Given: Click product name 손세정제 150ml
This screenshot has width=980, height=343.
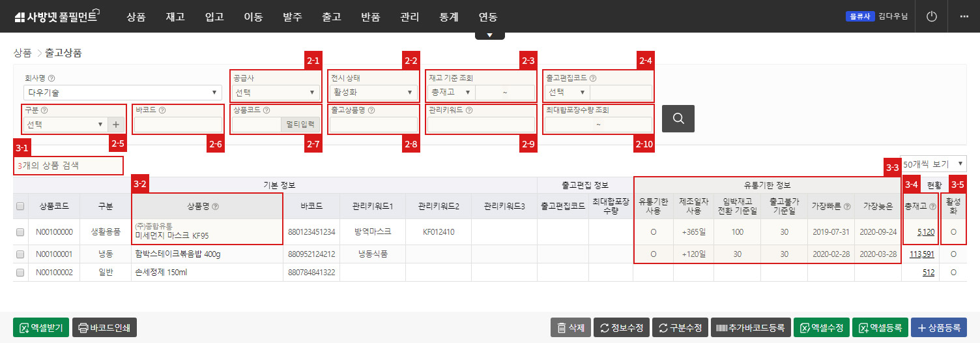Looking at the screenshot, I should (x=161, y=273).
